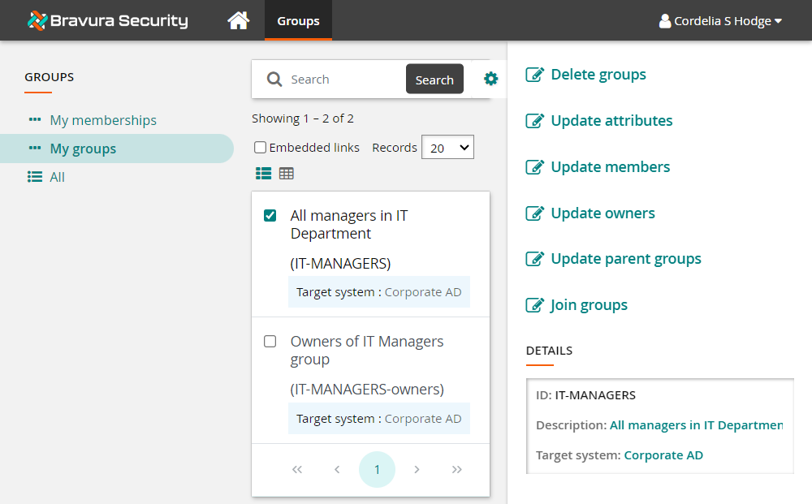Click the magnifier icon in search box
The height and width of the screenshot is (504, 812).
click(x=274, y=80)
